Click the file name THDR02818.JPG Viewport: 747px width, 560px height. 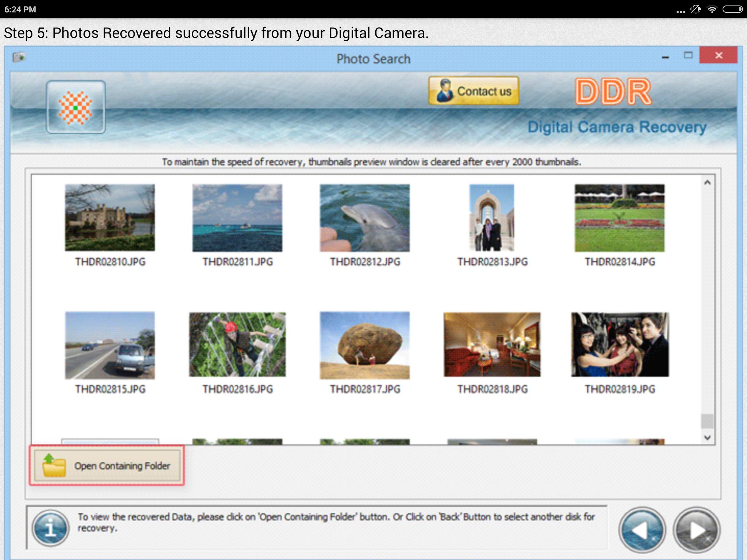pos(492,389)
